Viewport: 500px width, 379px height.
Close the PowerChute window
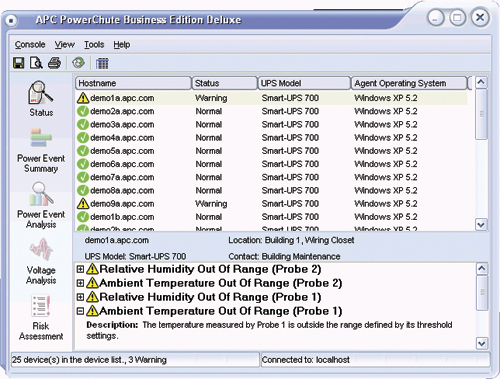point(480,17)
